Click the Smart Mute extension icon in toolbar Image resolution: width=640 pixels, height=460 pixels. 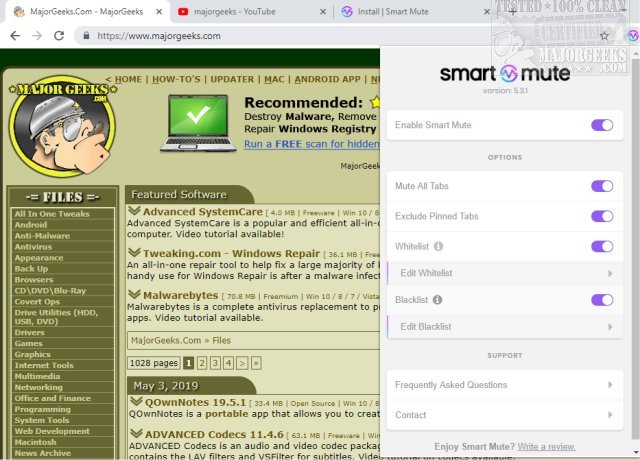tap(633, 36)
